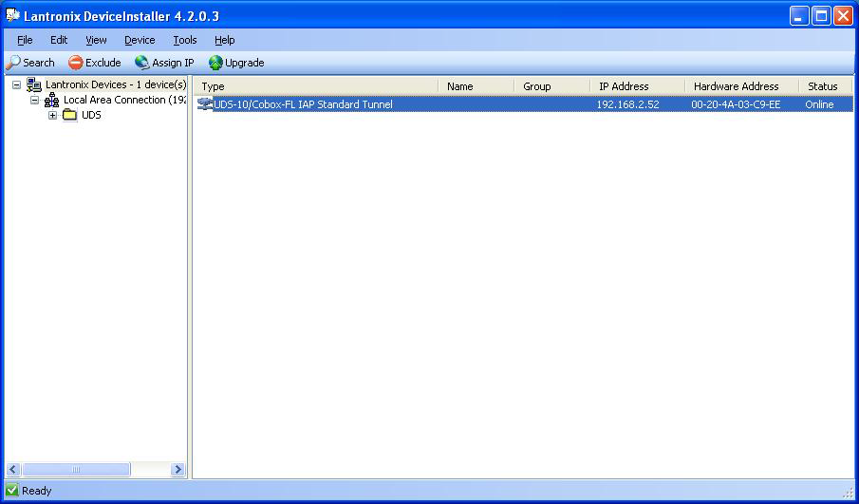Collapse the Lantronix Devices tree node
Image resolution: width=859 pixels, height=504 pixels.
pyautogui.click(x=16, y=85)
